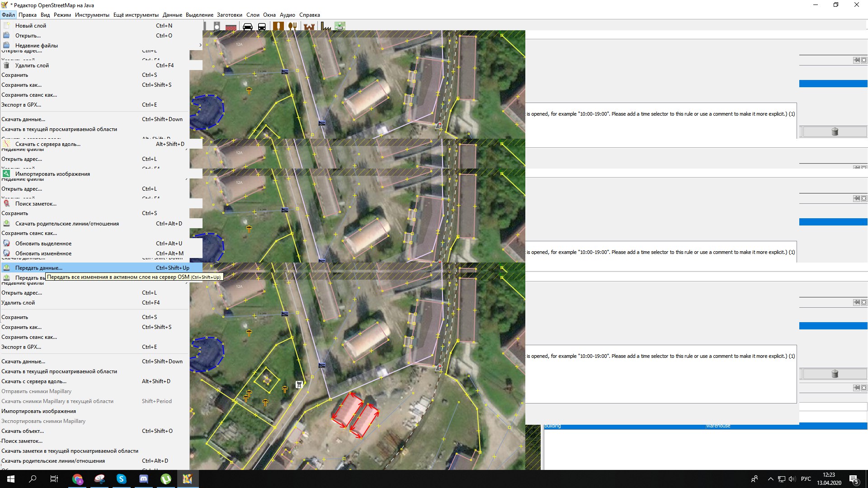The image size is (868, 488).
Task: Select the castle preset toolbar icon
Action: pyautogui.click(x=309, y=27)
